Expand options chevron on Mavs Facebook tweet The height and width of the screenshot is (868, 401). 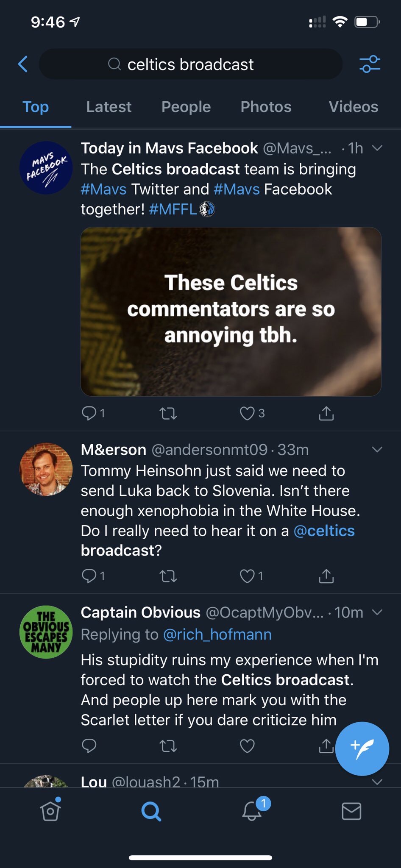377,148
